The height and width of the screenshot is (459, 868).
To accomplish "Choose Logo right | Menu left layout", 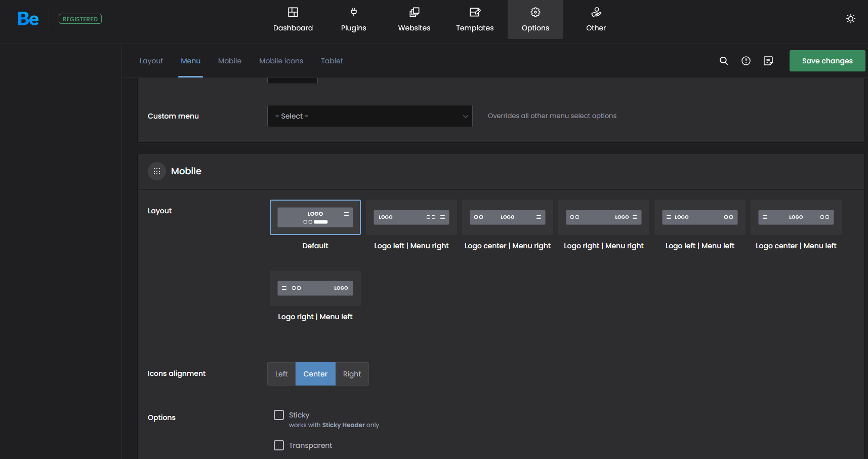I will point(315,288).
